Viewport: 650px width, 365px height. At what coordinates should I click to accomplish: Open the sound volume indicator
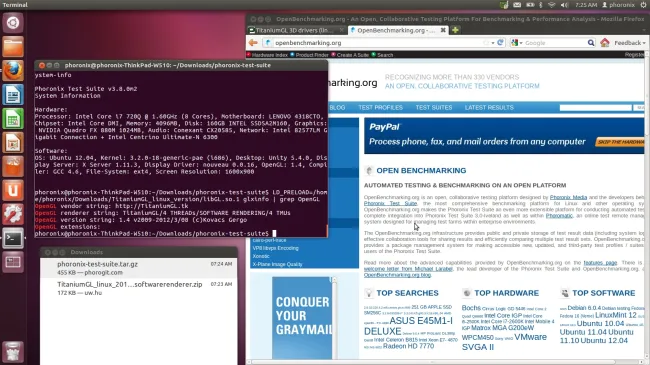point(564,5)
